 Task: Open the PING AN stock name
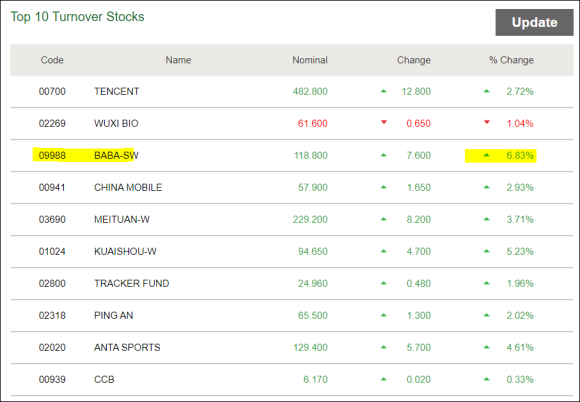pyautogui.click(x=114, y=315)
